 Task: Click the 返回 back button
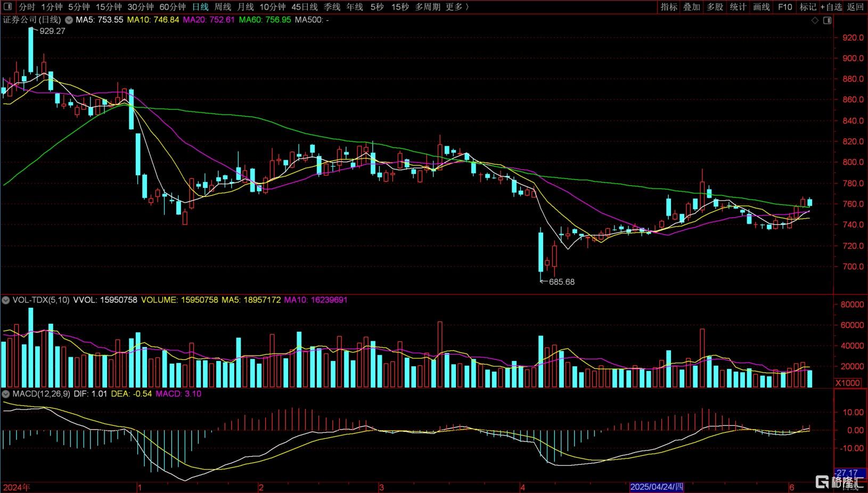pyautogui.click(x=856, y=7)
